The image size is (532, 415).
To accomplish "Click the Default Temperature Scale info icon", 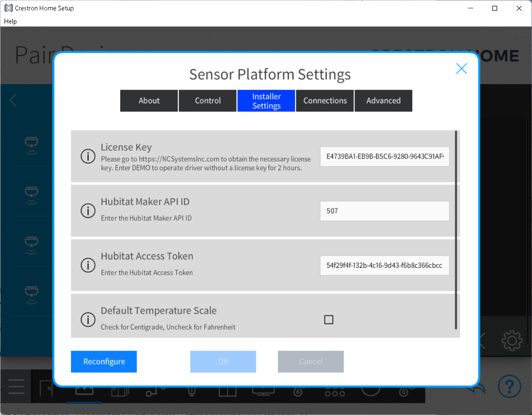I will pos(88,320).
